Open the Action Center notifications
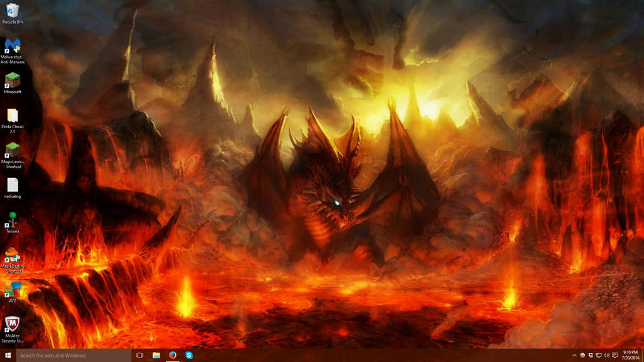This screenshot has width=644, height=362. pyautogui.click(x=615, y=356)
